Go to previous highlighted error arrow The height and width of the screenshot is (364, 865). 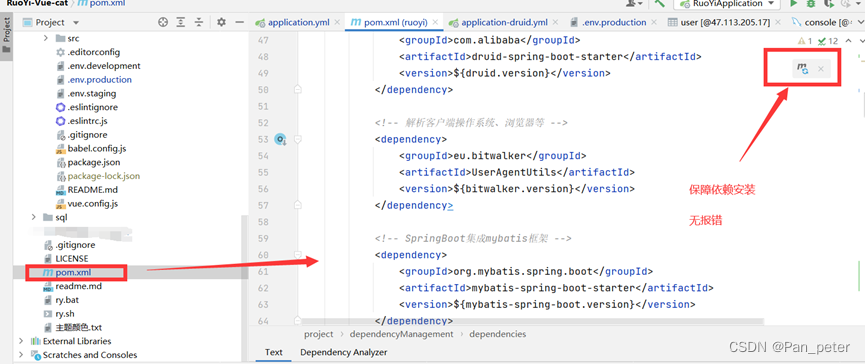pyautogui.click(x=848, y=41)
